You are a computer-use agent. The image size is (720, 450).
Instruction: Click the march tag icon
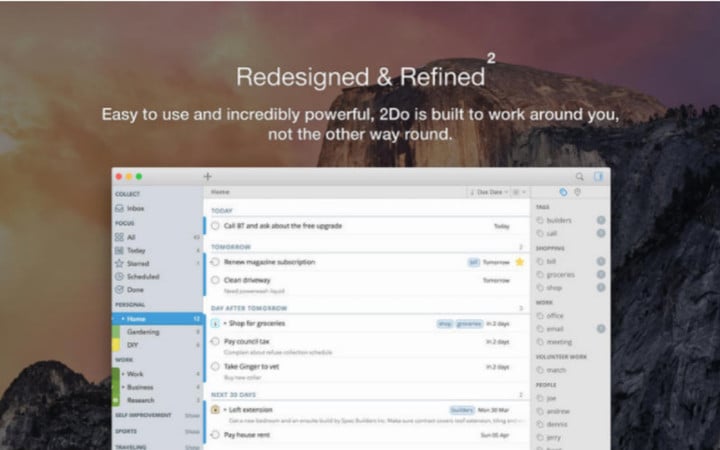coord(540,370)
